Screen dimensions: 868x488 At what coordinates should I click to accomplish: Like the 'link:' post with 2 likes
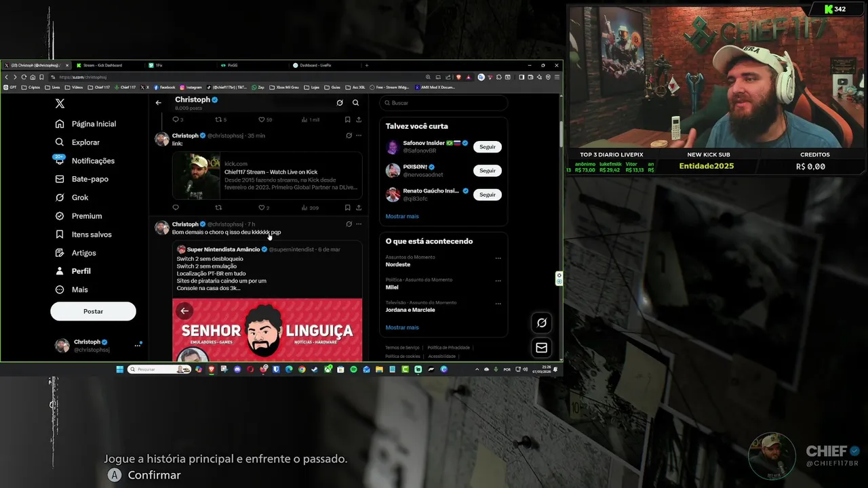click(x=264, y=207)
